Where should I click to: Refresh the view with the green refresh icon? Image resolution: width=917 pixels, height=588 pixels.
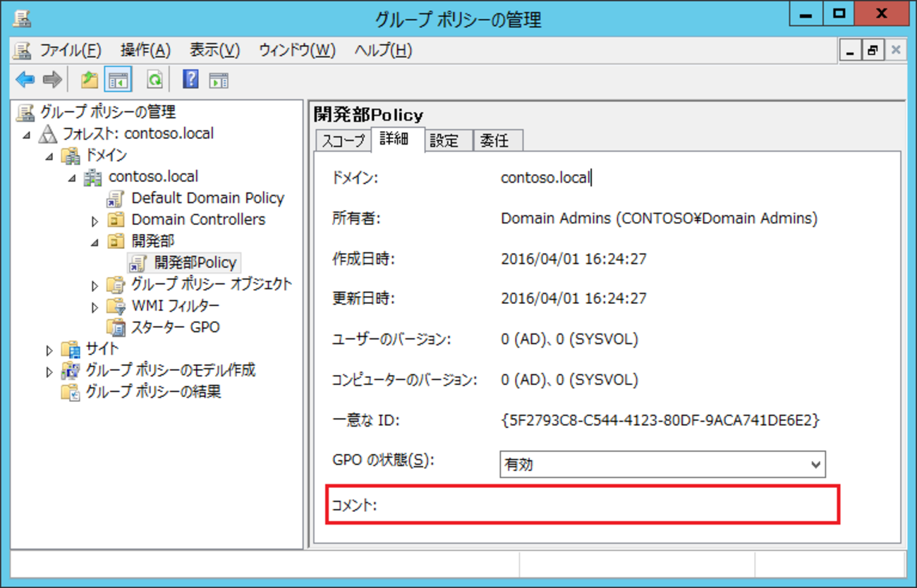pos(154,80)
